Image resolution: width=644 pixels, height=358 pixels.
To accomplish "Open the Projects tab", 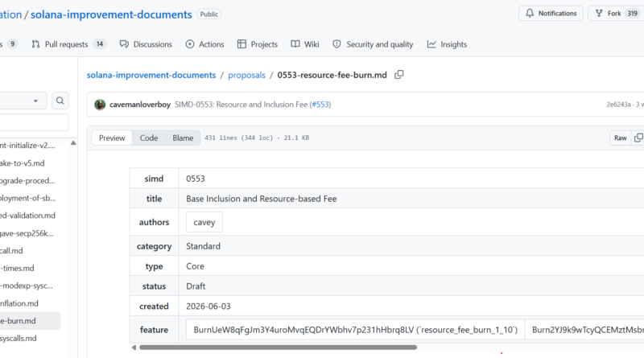I will [x=258, y=44].
